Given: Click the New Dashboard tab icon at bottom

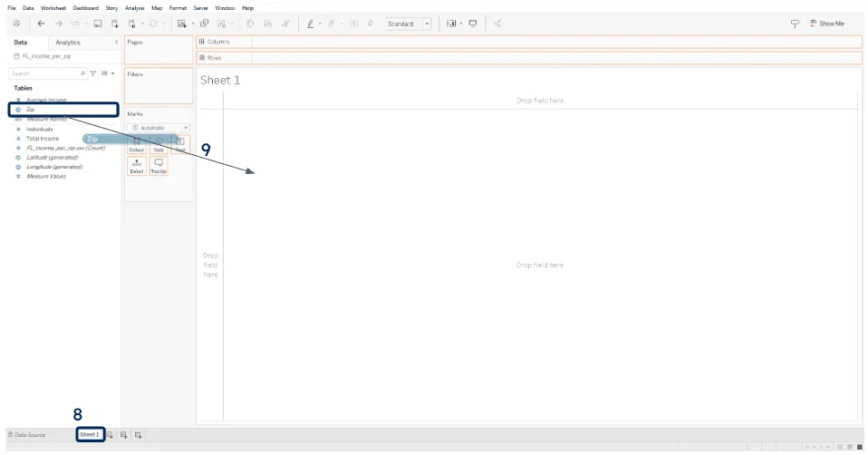Looking at the screenshot, I should (x=123, y=435).
